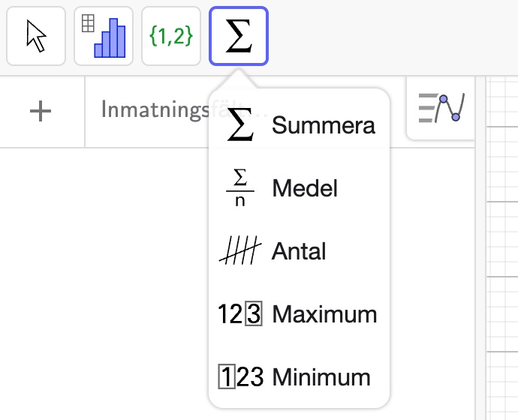
Task: Click the empty algebra panel below input row
Action: (105, 285)
